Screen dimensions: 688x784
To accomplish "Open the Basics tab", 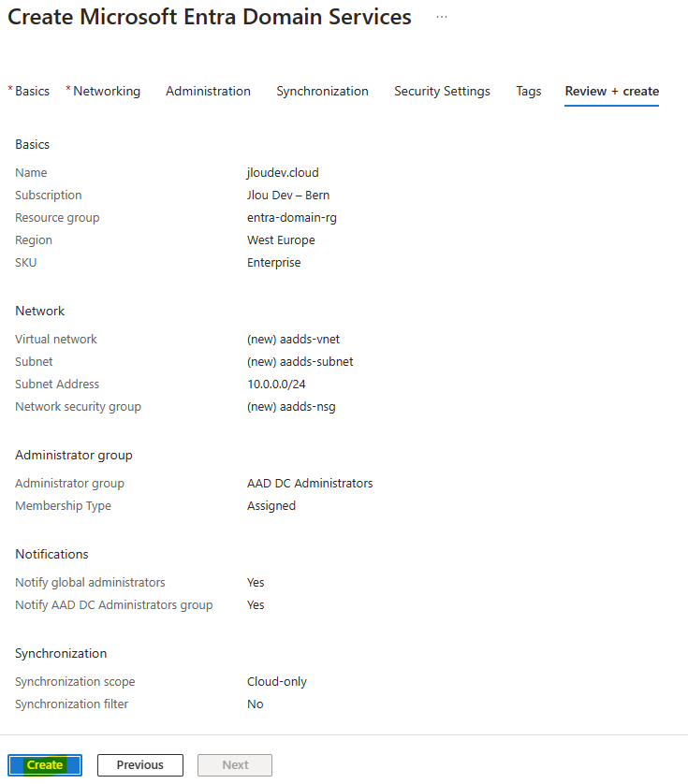I will [32, 91].
